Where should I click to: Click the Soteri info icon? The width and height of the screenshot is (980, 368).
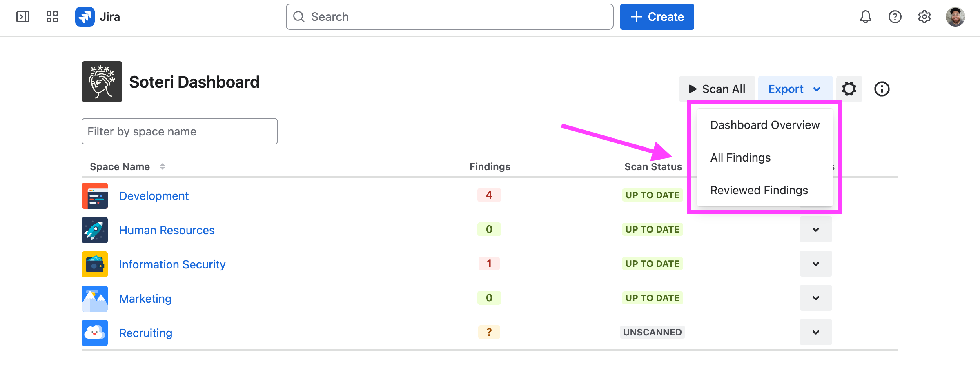click(882, 89)
